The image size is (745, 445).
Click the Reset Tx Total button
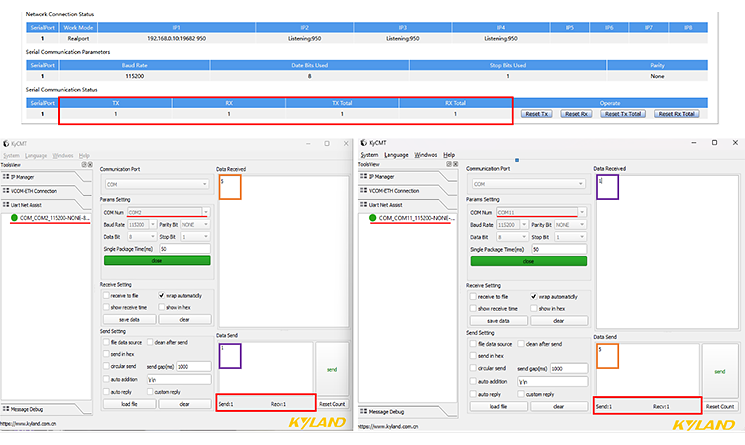tap(623, 114)
